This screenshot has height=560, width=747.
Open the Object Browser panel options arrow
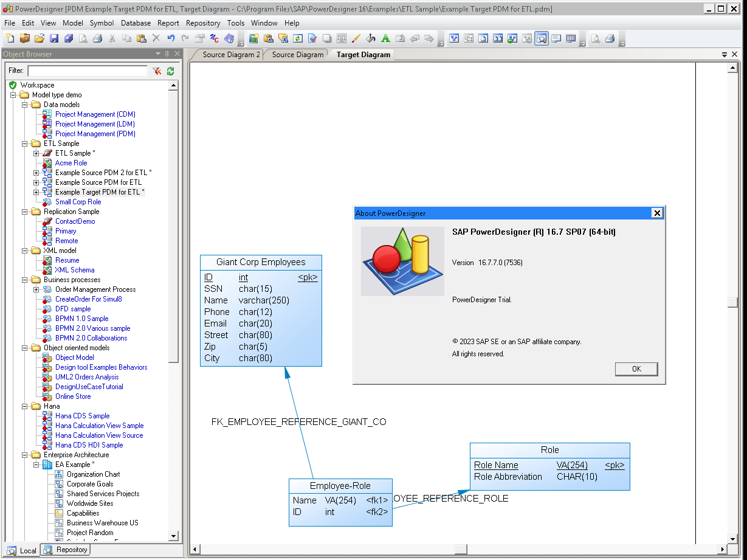[158, 54]
